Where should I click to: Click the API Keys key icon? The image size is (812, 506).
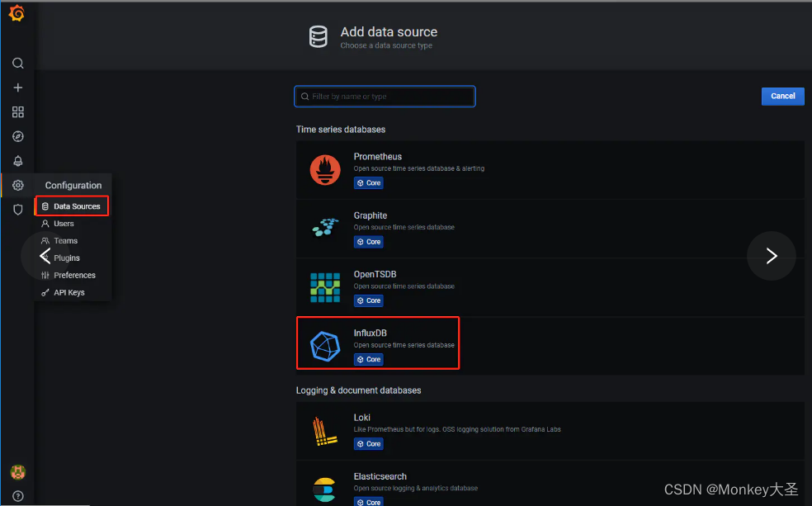click(45, 292)
